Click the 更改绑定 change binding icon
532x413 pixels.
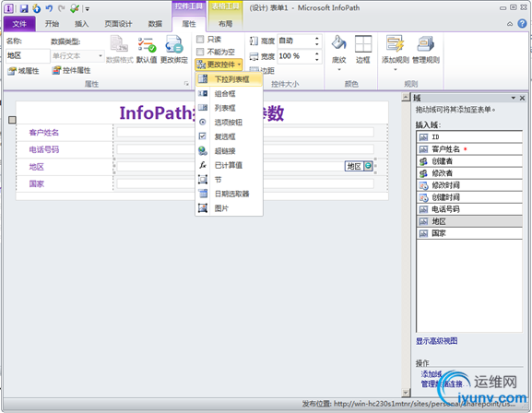tap(174, 49)
